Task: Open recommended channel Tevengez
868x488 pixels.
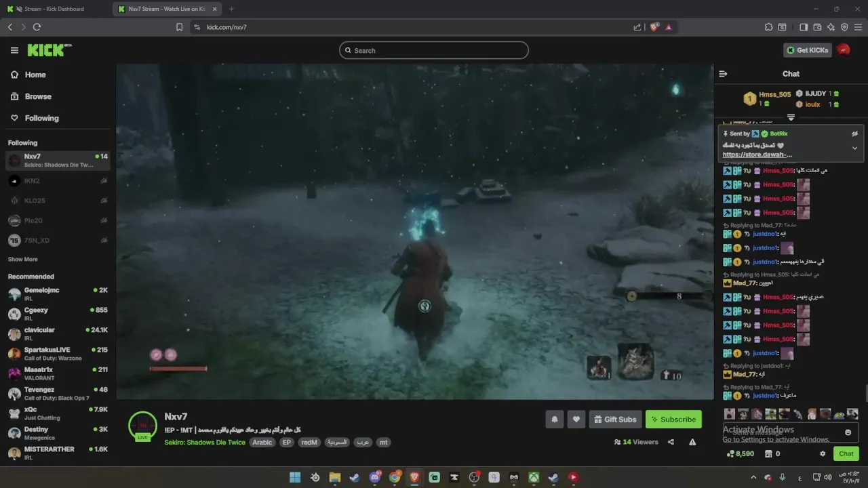Action: [58, 393]
